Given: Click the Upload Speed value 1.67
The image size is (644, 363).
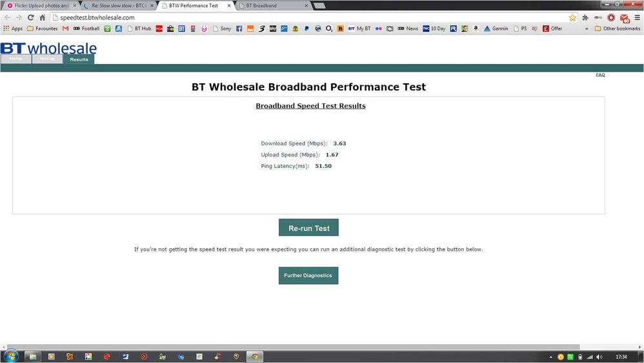Looking at the screenshot, I should (x=332, y=155).
